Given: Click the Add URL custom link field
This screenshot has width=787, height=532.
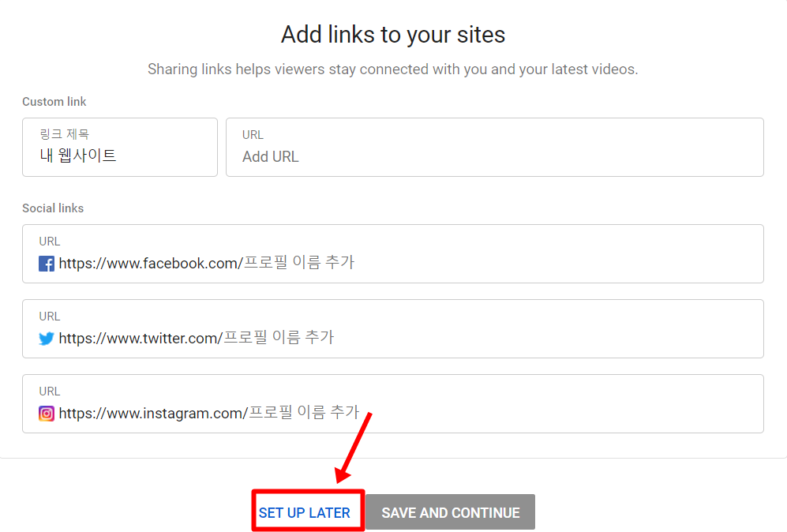Looking at the screenshot, I should click(x=495, y=147).
